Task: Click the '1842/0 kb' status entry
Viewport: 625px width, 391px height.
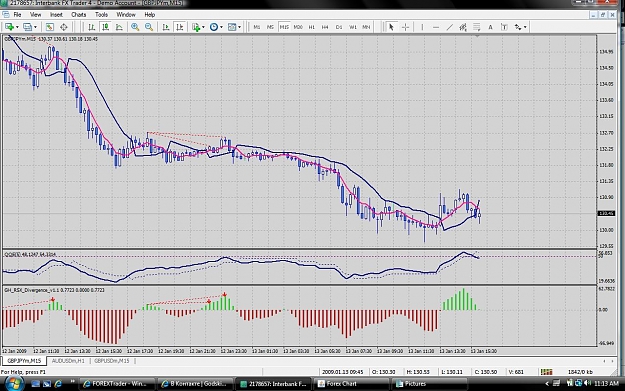Action: pos(580,372)
